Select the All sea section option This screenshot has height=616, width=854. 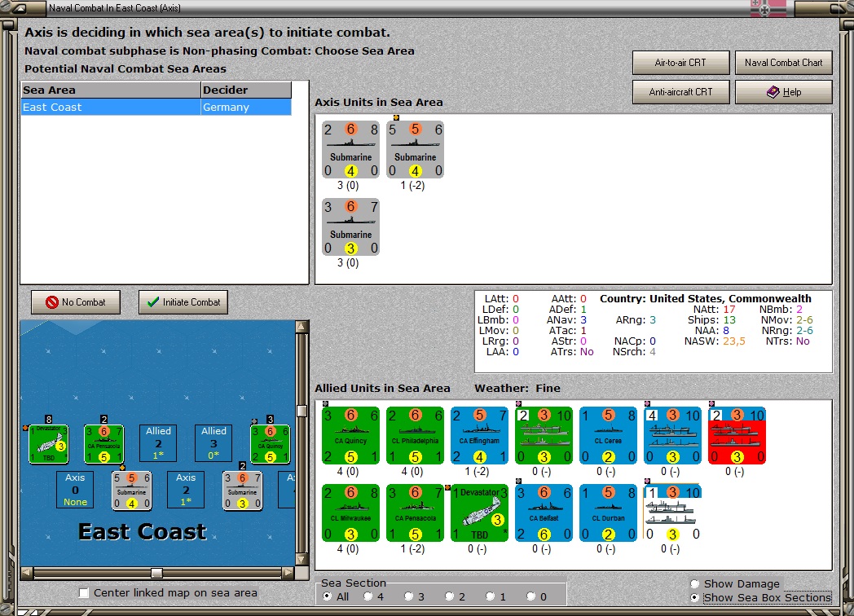point(327,596)
